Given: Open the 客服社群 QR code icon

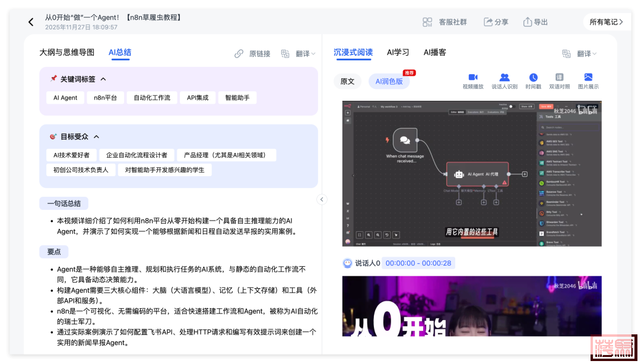Looking at the screenshot, I should click(427, 22).
